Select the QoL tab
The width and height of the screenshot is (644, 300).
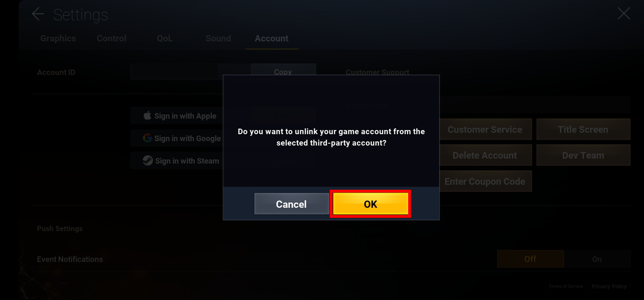coord(165,38)
